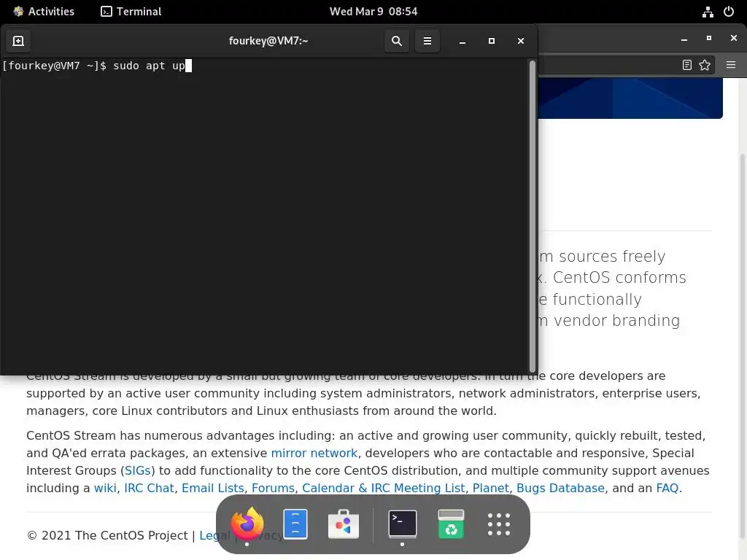Click the terminal title fourkey@VM7:~
Screen dimensions: 747x560
(268, 41)
